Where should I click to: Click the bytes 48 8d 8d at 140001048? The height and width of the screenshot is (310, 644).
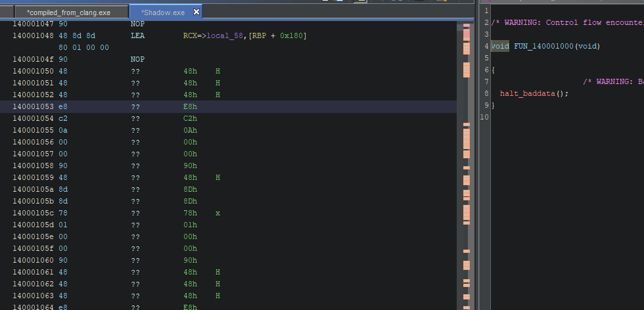point(77,35)
